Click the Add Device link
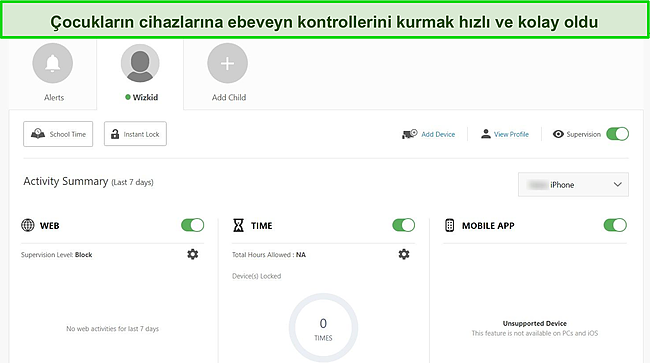 (x=438, y=134)
